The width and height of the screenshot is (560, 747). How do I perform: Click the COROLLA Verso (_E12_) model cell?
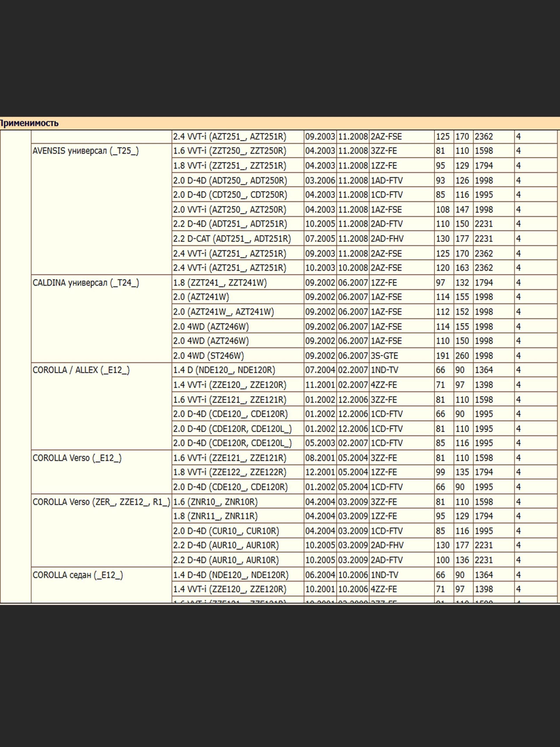[x=77, y=458]
